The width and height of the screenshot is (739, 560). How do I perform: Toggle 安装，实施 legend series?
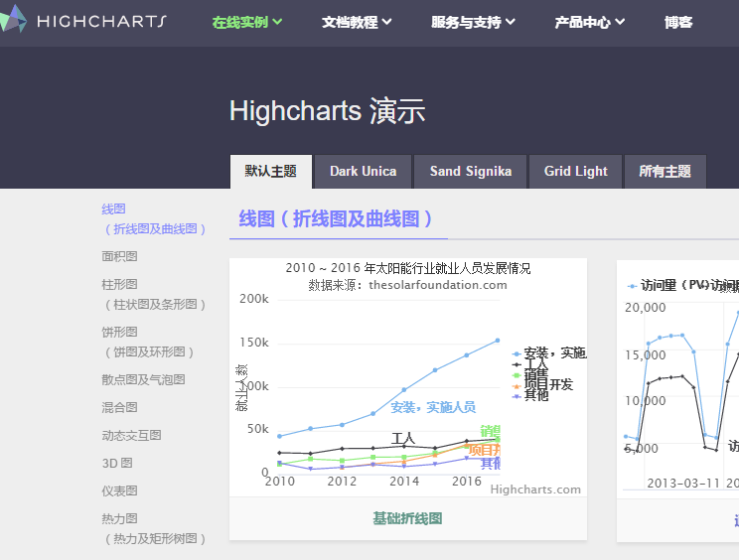click(x=549, y=352)
